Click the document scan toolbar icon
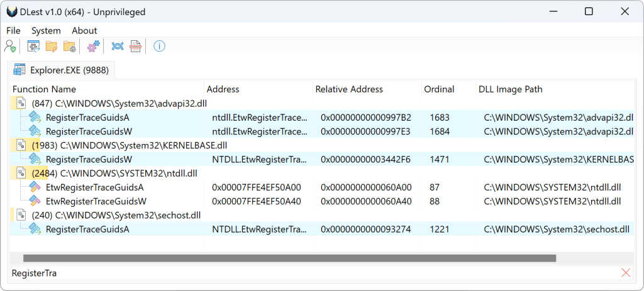 (x=135, y=47)
